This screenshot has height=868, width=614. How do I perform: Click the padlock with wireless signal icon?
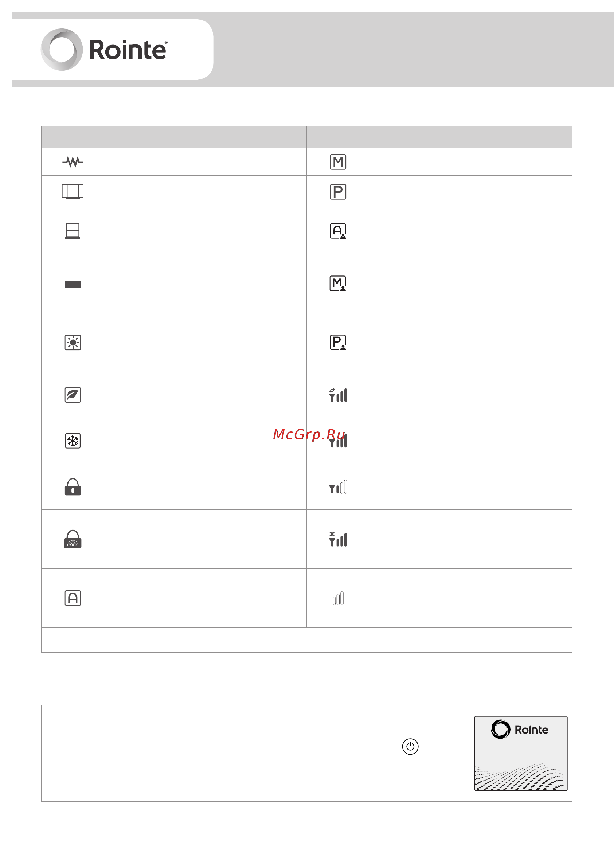point(73,539)
